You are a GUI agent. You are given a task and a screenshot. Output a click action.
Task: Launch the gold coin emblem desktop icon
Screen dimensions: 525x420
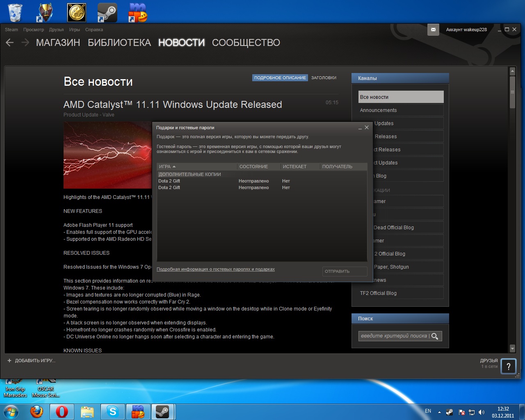coord(77,13)
